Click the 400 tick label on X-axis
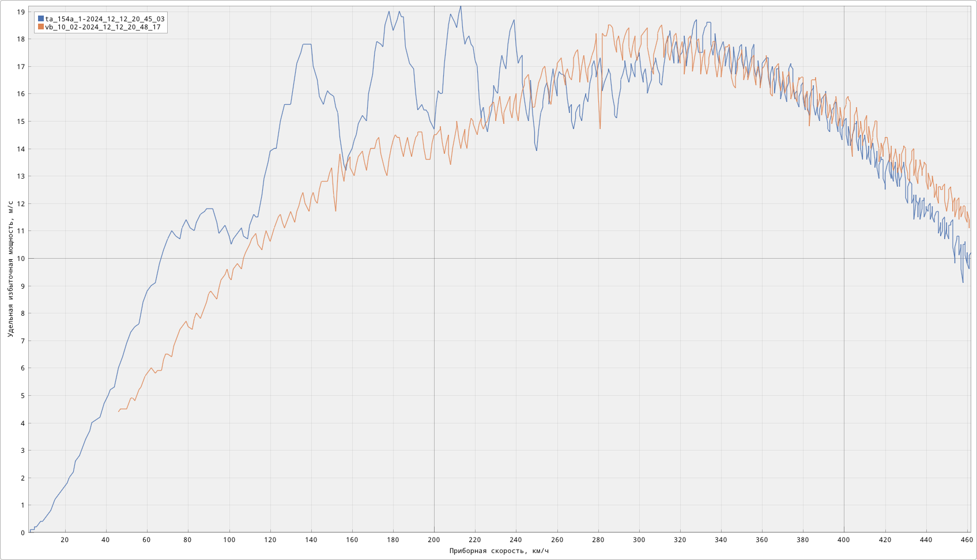The height and width of the screenshot is (560, 977). (844, 540)
